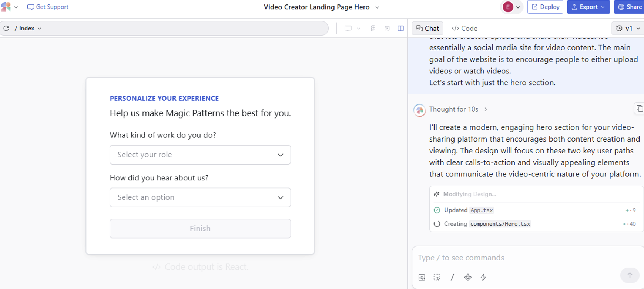Click the Deploy button

[545, 7]
